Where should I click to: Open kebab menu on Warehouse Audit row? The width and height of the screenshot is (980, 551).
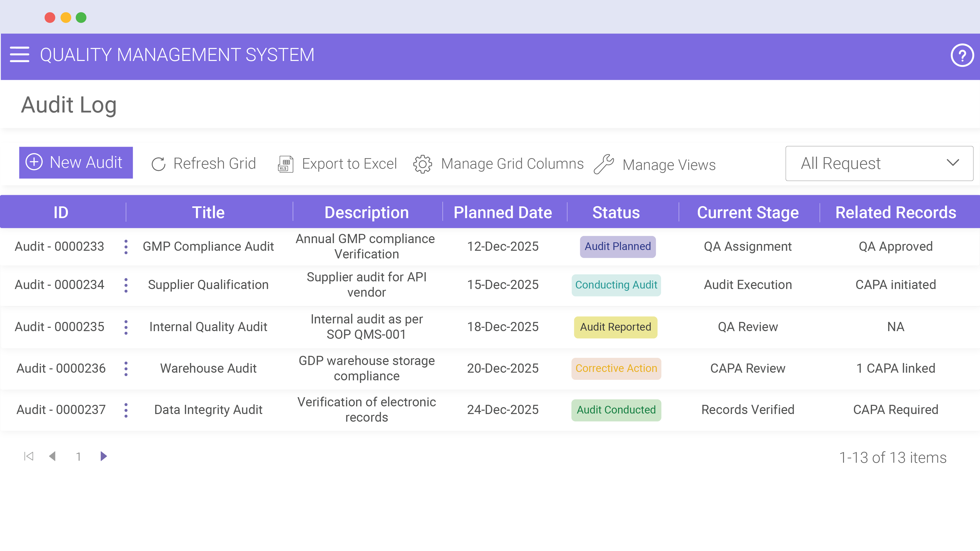click(x=126, y=368)
